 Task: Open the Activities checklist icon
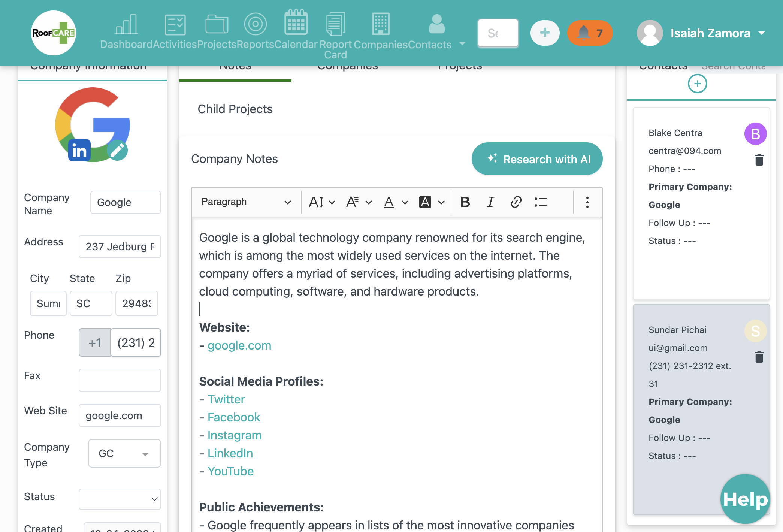coord(175,25)
